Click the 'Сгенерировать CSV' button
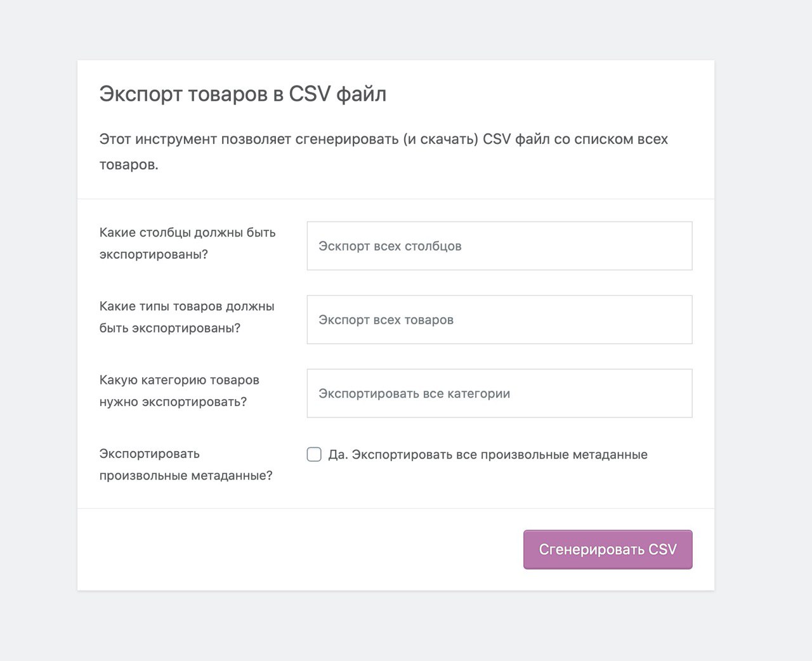Image resolution: width=812 pixels, height=661 pixels. click(x=608, y=549)
